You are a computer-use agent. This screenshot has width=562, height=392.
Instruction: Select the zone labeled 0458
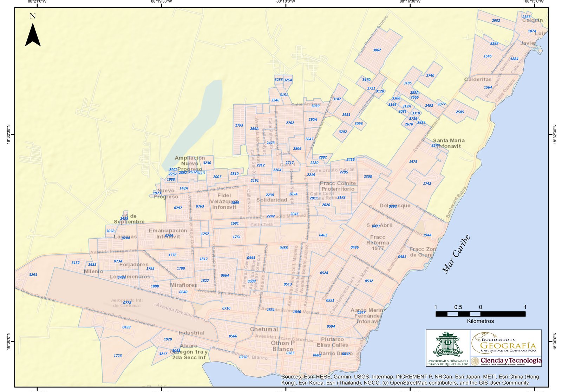[x=284, y=248]
